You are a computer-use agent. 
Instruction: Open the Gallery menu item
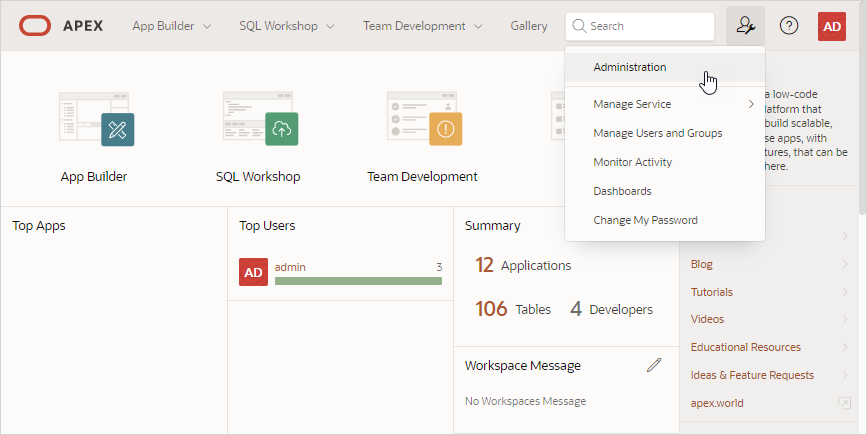click(529, 26)
